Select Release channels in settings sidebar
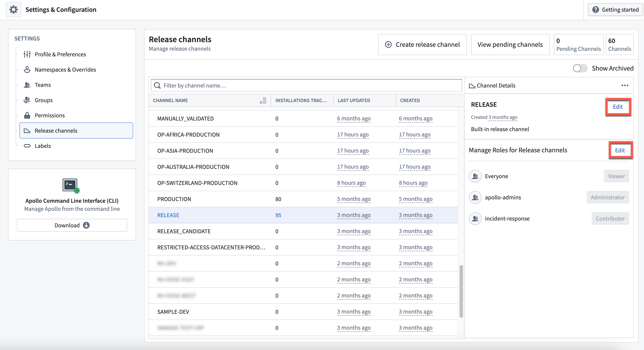Screen dimensions: 644x350 76,131
